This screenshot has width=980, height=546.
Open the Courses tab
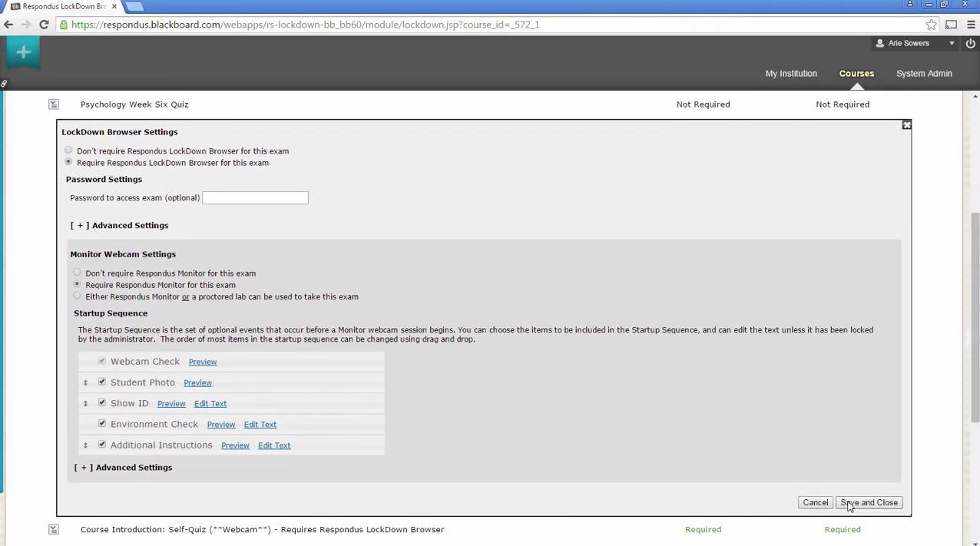(856, 73)
